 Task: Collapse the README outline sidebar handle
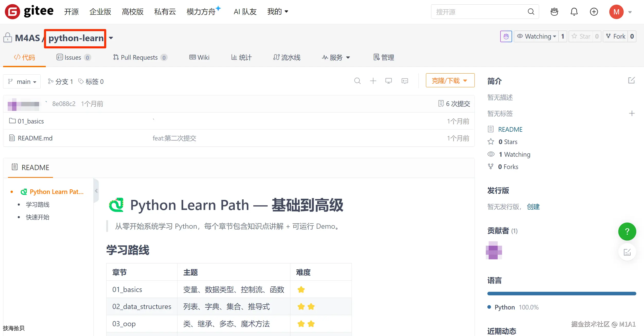96,191
